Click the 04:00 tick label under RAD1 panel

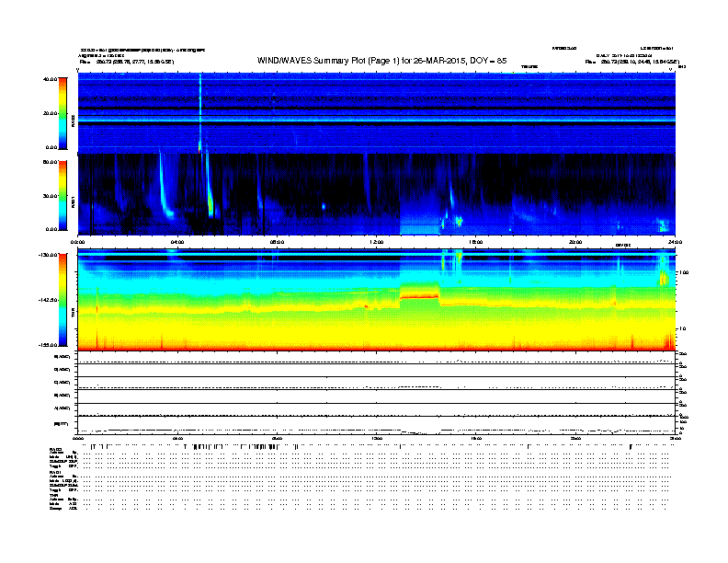click(177, 242)
